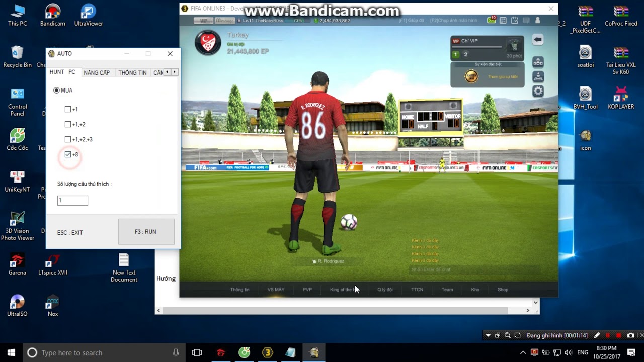Click the Bandicam rectangle area select icon
Viewport: 644px width, 362px height.
coord(517,335)
